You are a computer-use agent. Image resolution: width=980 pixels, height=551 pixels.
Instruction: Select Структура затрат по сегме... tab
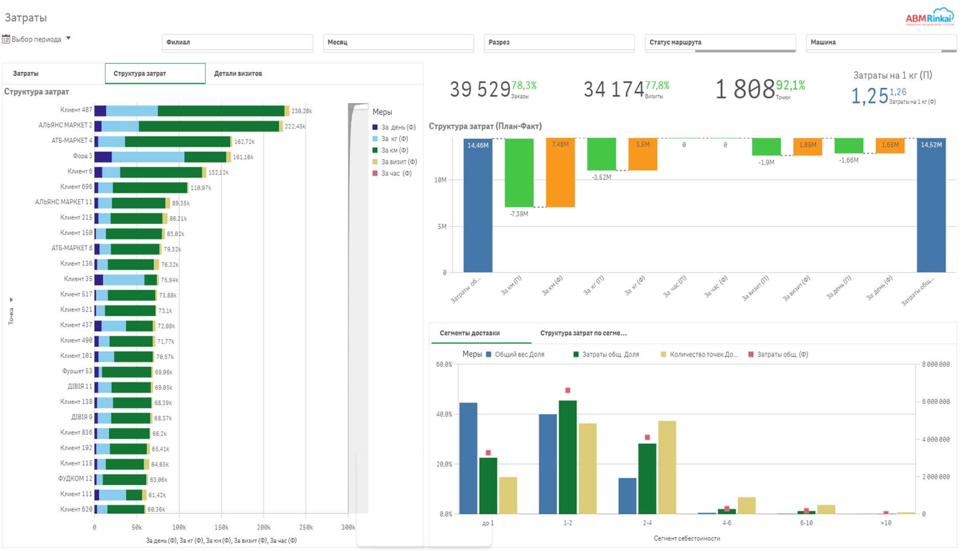583,333
